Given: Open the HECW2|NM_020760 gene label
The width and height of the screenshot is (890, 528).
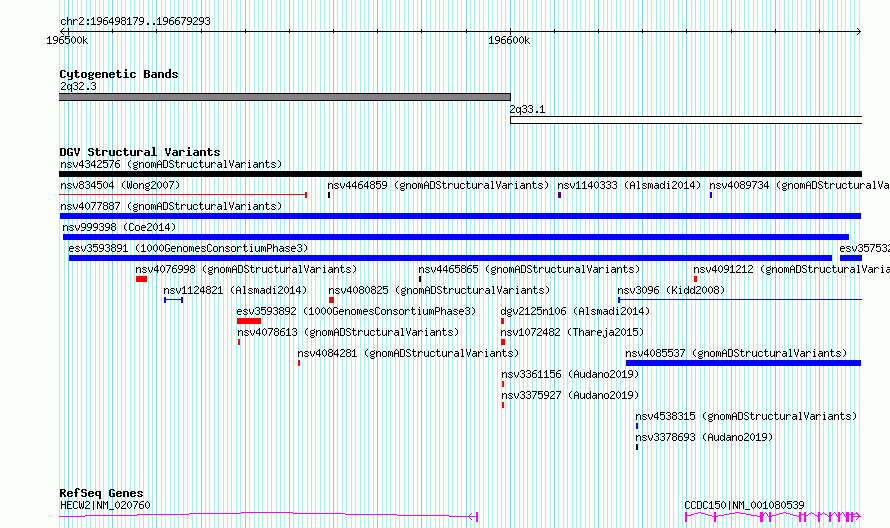Looking at the screenshot, I should [x=105, y=505].
